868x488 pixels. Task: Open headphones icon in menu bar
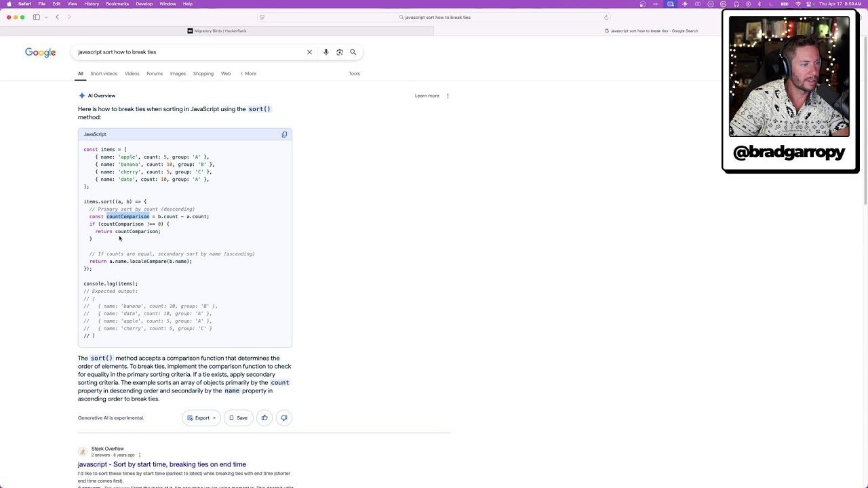click(736, 4)
